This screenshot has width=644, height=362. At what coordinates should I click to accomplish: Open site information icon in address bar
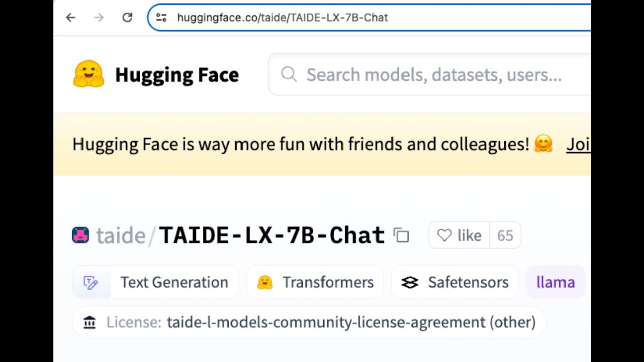click(x=161, y=18)
